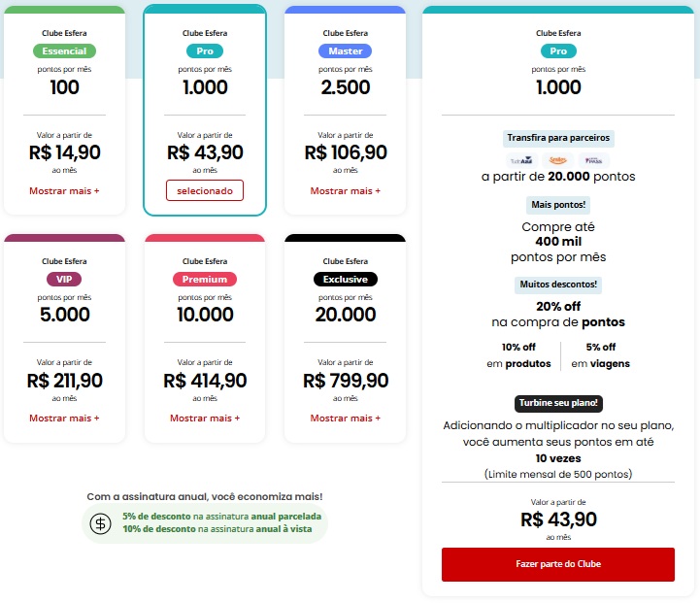700x603 pixels.
Task: Click the black Exclusive plan badge
Action: (346, 280)
